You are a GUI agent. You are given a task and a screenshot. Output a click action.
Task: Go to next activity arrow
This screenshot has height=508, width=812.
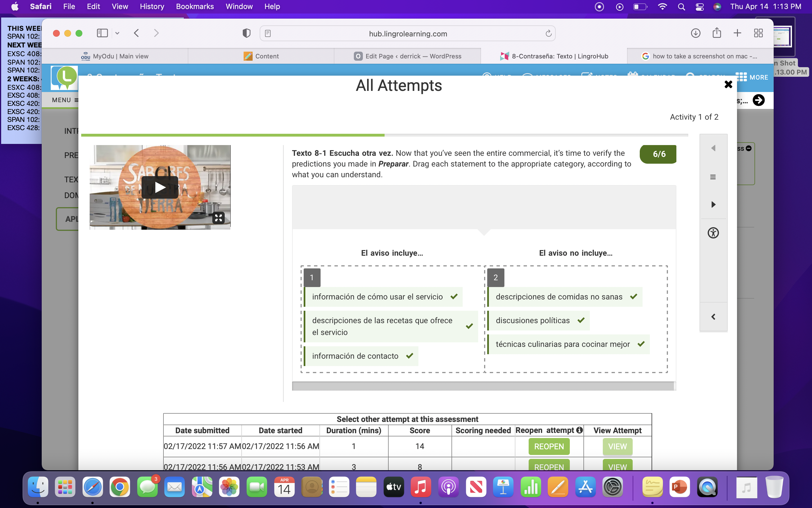click(713, 204)
